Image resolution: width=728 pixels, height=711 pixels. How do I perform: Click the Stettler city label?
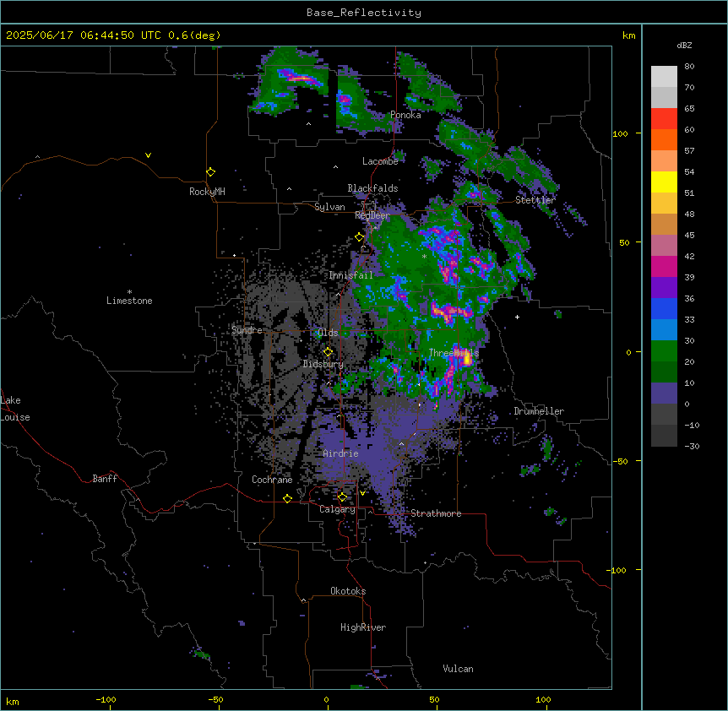pos(535,200)
